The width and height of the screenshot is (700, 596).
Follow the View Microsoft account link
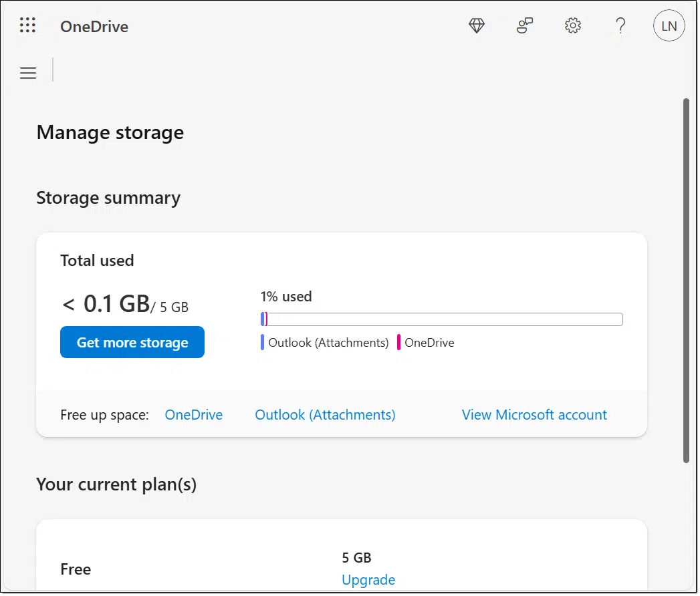coord(534,415)
